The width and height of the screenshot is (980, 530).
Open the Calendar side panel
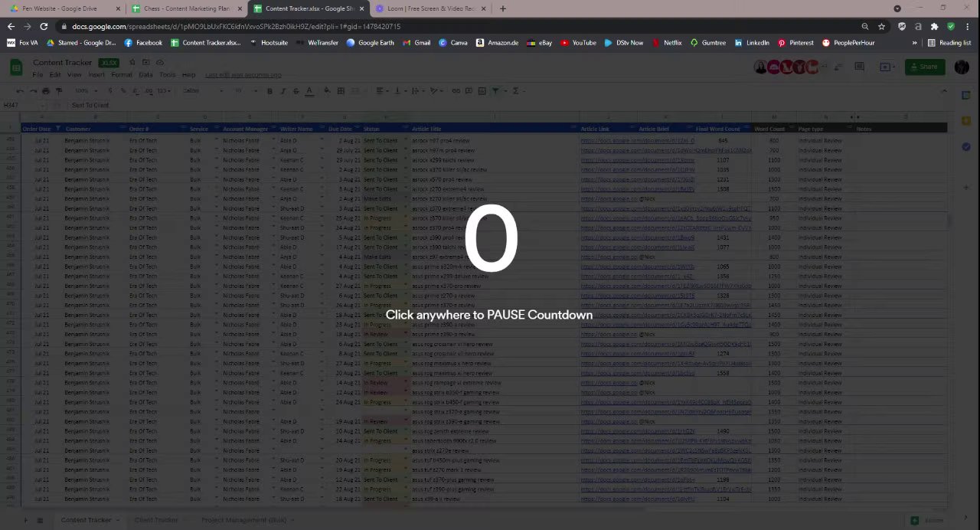click(966, 93)
